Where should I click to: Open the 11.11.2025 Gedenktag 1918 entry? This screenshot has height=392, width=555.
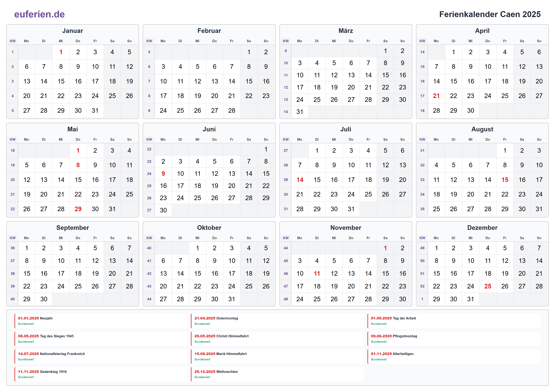pyautogui.click(x=101, y=374)
